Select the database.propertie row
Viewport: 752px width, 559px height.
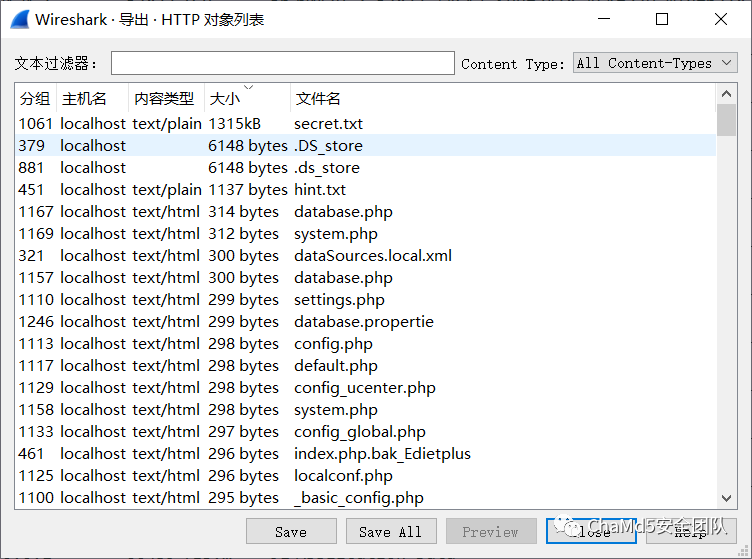coord(365,322)
